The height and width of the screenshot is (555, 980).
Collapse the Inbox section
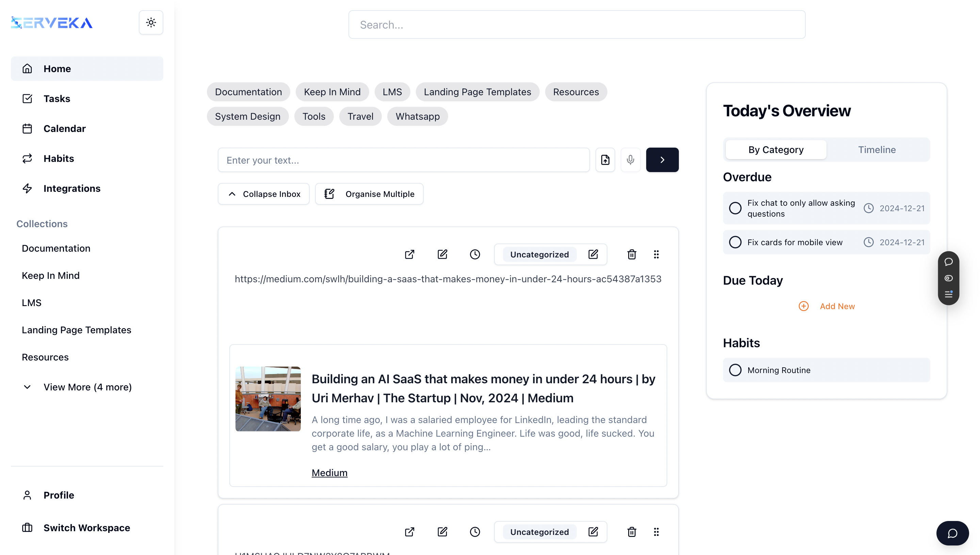point(263,194)
